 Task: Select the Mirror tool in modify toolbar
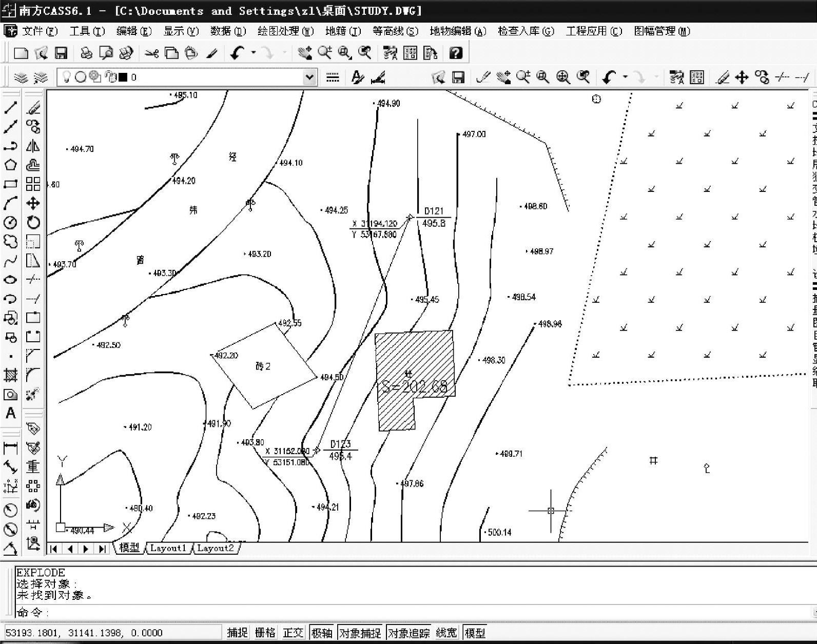point(33,146)
